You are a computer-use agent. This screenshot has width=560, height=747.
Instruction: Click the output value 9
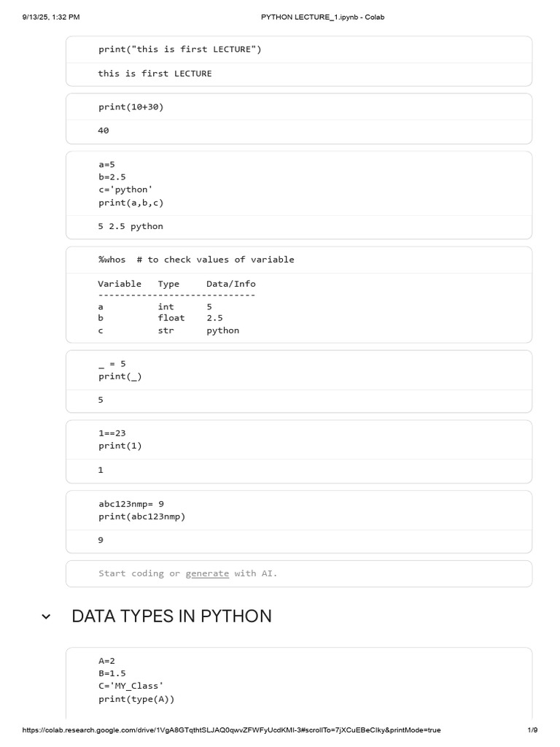pos(101,541)
